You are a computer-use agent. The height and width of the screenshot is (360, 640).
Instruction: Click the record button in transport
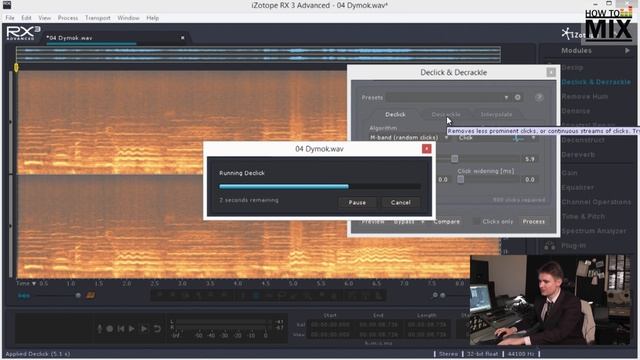(109, 329)
